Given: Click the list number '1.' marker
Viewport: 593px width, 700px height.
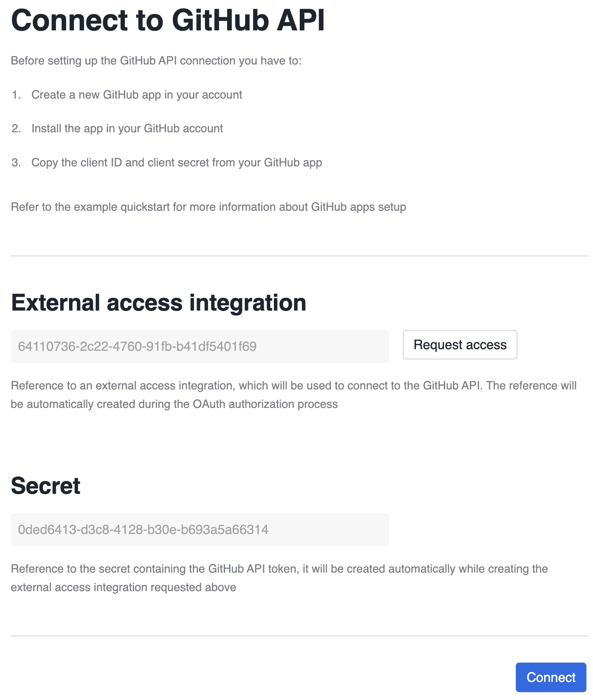Looking at the screenshot, I should tap(16, 95).
